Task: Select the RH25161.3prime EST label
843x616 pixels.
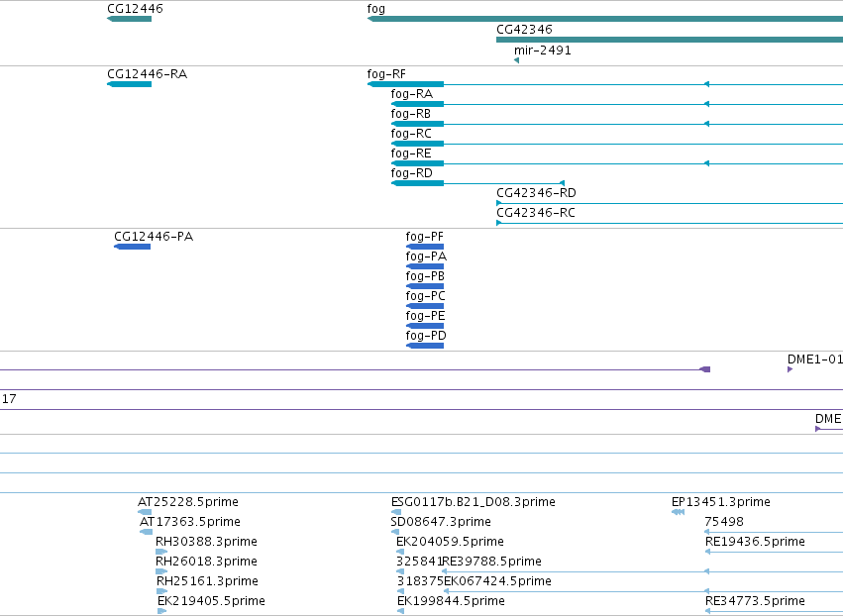Action: 207,581
